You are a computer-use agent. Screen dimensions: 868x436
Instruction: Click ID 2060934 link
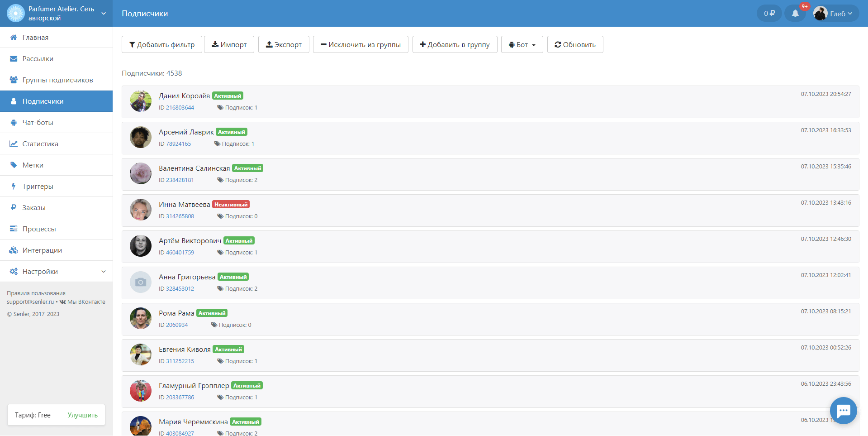pyautogui.click(x=173, y=325)
